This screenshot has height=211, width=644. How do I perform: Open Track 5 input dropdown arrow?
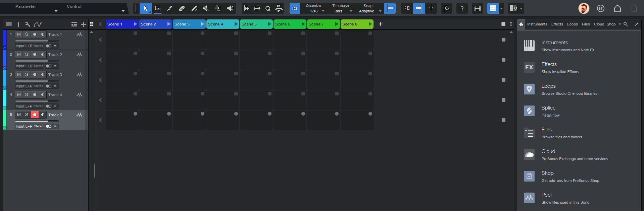pyautogui.click(x=55, y=126)
